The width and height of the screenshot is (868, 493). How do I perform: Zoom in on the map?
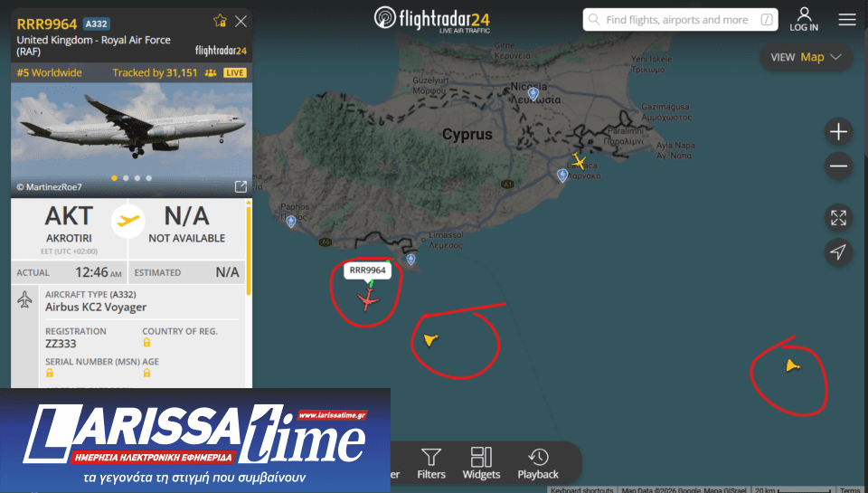point(838,132)
